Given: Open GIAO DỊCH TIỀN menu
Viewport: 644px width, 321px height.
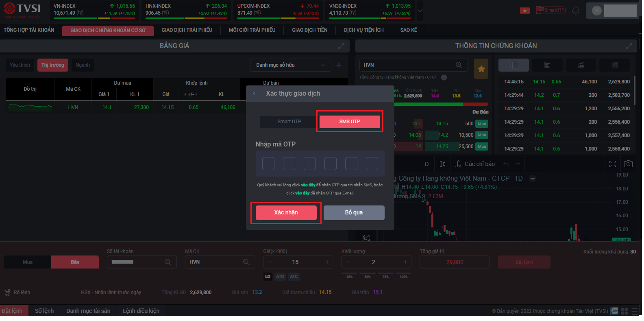Looking at the screenshot, I should tap(309, 30).
